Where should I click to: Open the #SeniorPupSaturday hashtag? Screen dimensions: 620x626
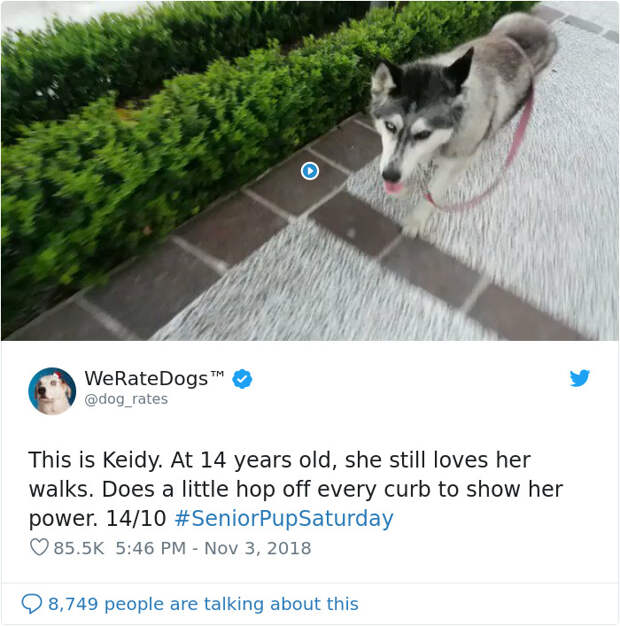[284, 518]
